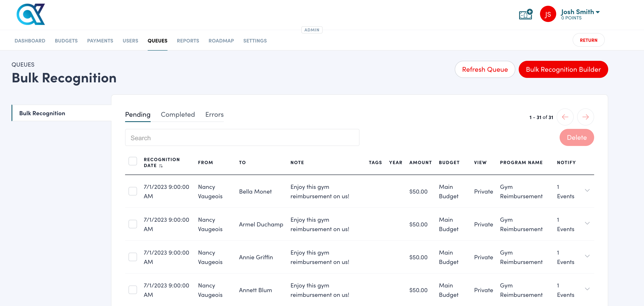Click the Refresh Queue button
The image size is (644, 306).
click(x=485, y=69)
